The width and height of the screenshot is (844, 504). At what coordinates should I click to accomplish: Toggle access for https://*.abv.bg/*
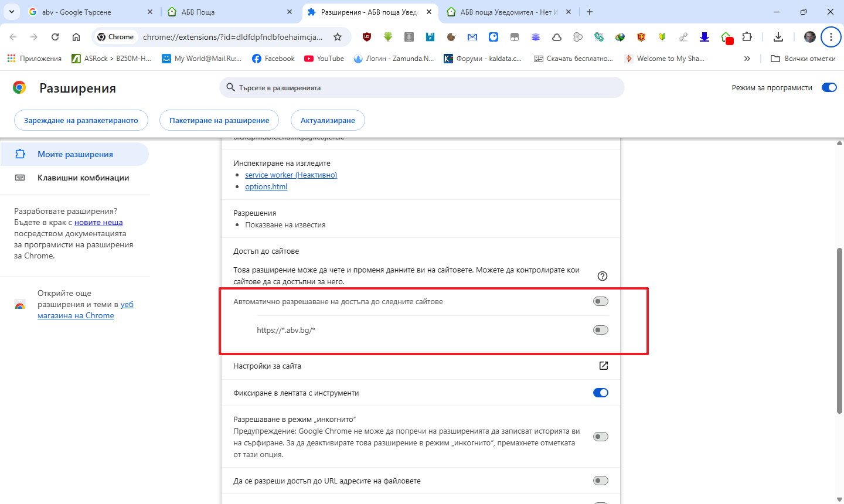[601, 330]
